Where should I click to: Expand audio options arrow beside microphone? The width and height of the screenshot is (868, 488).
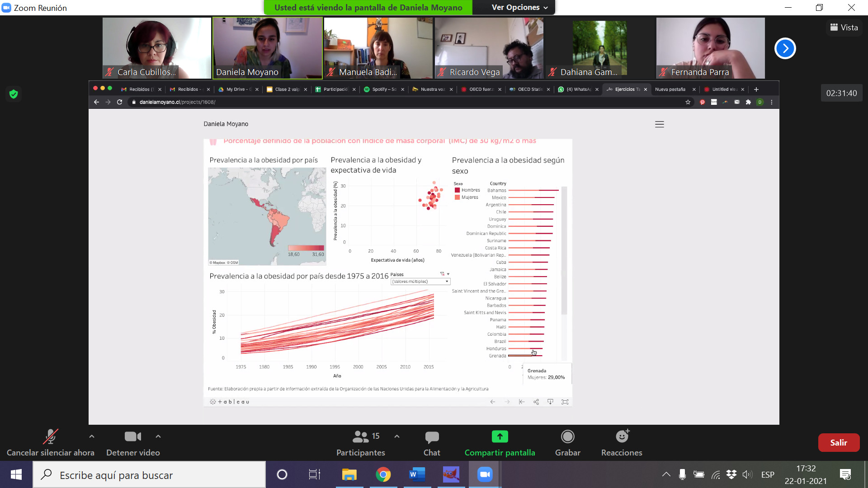click(92, 436)
